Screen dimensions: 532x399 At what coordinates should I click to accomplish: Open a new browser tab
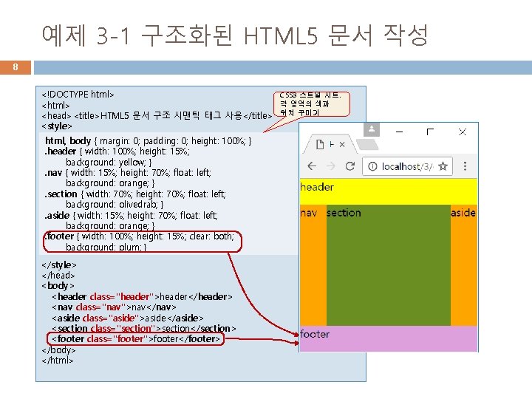[367, 145]
